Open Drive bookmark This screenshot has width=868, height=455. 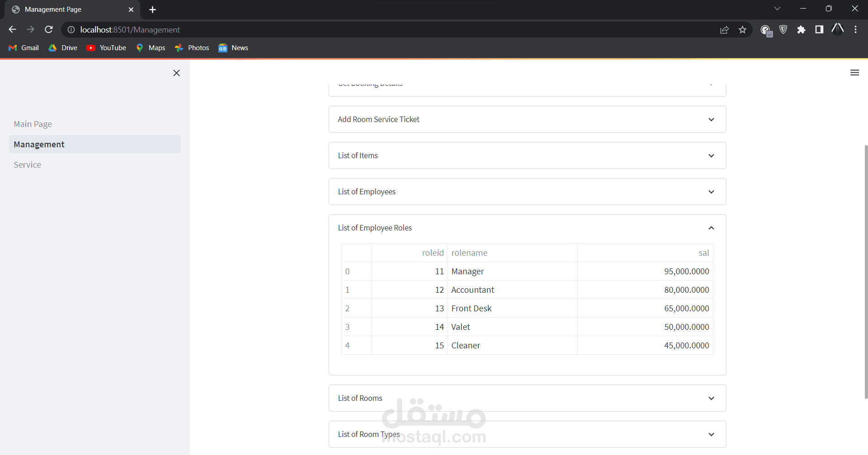63,48
